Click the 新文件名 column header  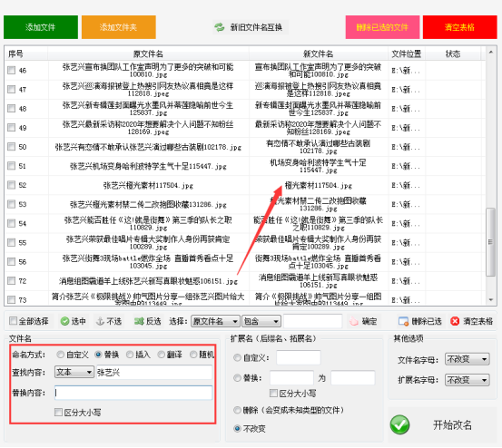pyautogui.click(x=319, y=54)
